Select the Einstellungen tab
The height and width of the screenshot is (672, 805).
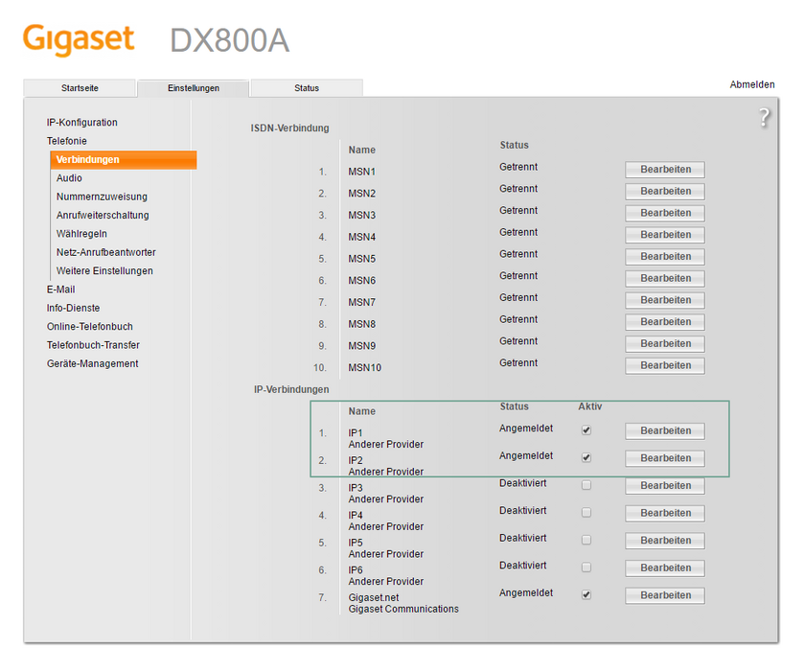[x=193, y=87]
